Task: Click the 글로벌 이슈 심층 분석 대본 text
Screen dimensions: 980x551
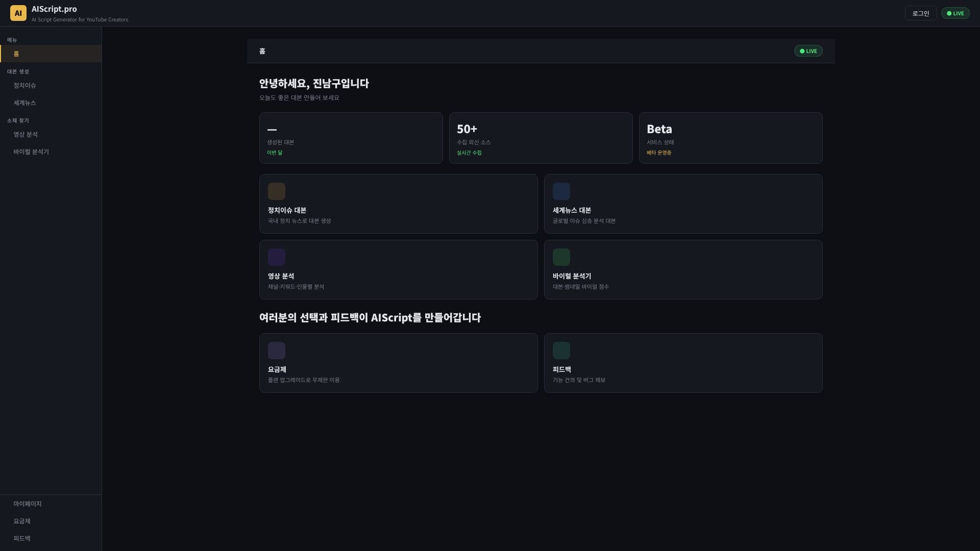Action: coord(584,221)
